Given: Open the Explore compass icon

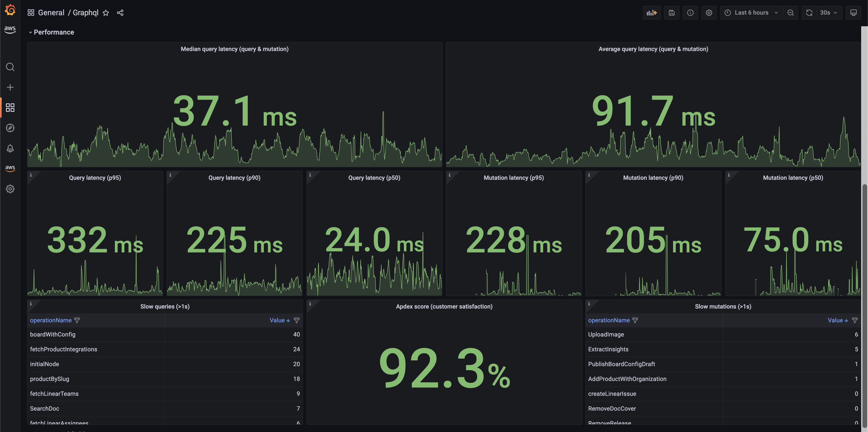Looking at the screenshot, I should click(x=10, y=128).
